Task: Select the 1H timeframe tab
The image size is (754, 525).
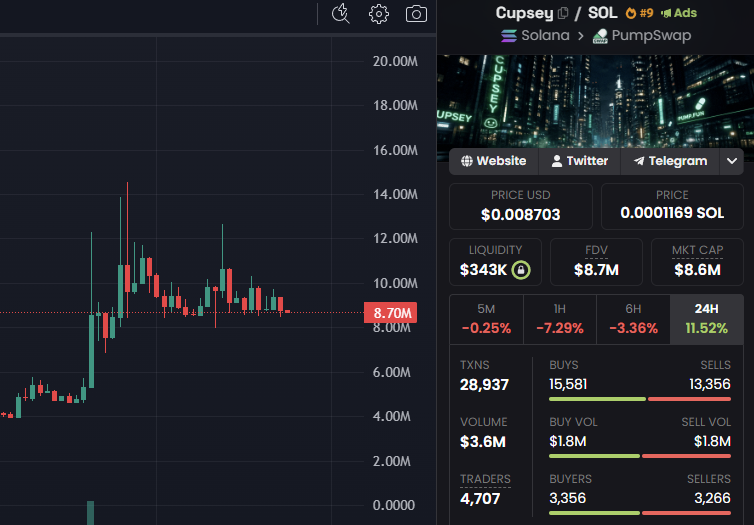Action: point(560,319)
